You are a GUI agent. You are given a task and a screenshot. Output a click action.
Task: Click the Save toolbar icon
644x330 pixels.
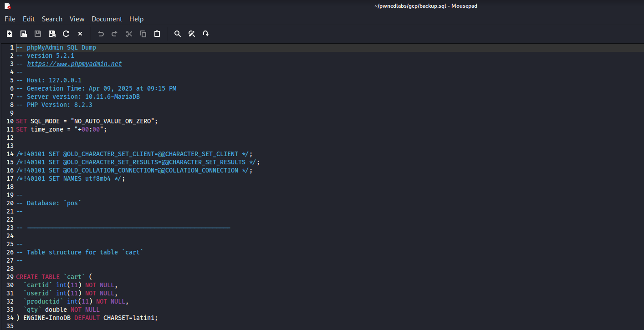38,34
